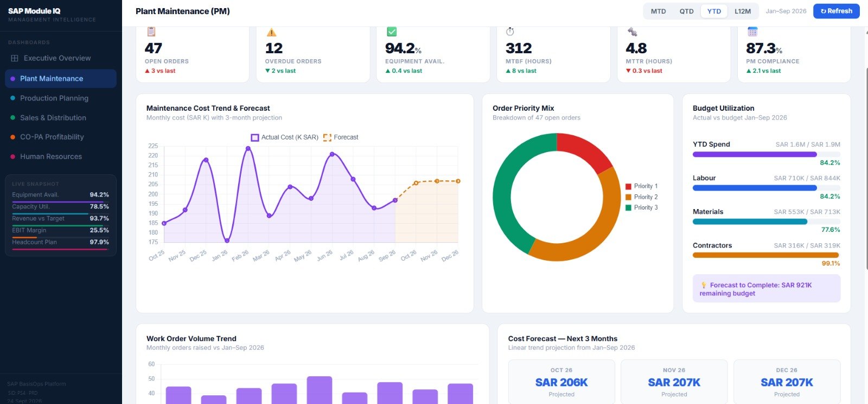Open the CO-PA Profitability dashboard

click(x=61, y=137)
